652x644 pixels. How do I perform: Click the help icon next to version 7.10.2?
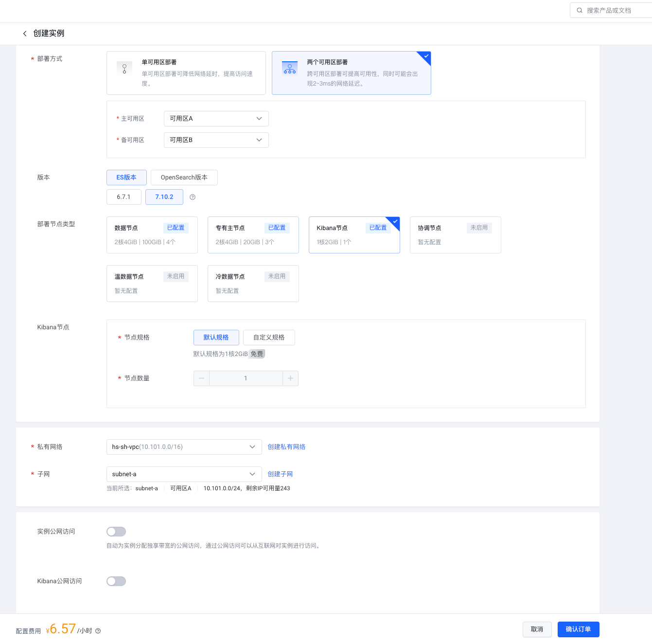(193, 197)
